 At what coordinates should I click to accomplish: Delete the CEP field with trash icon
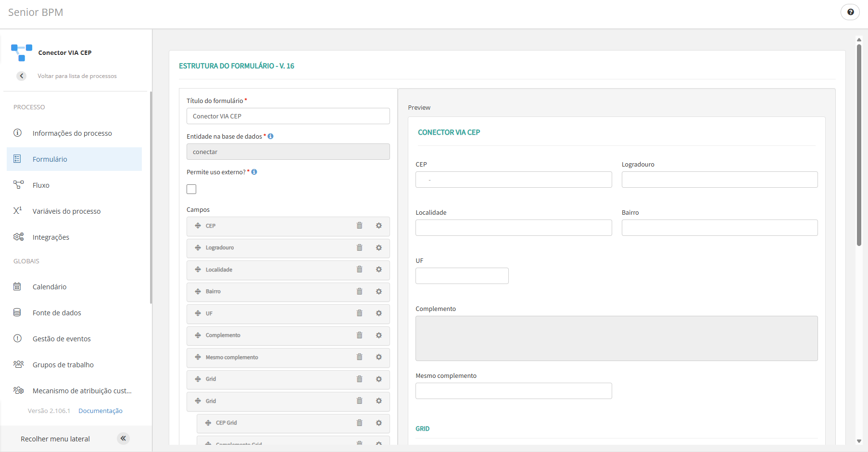359,226
